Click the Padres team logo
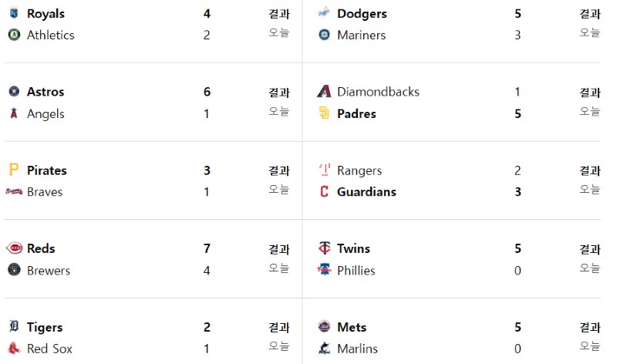The width and height of the screenshot is (617, 364). coord(324,113)
